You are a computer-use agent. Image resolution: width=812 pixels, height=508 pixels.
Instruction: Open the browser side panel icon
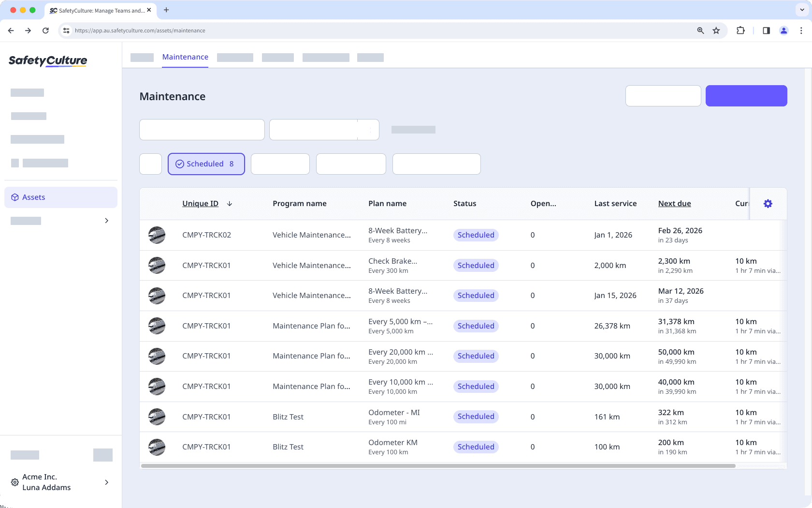point(766,30)
